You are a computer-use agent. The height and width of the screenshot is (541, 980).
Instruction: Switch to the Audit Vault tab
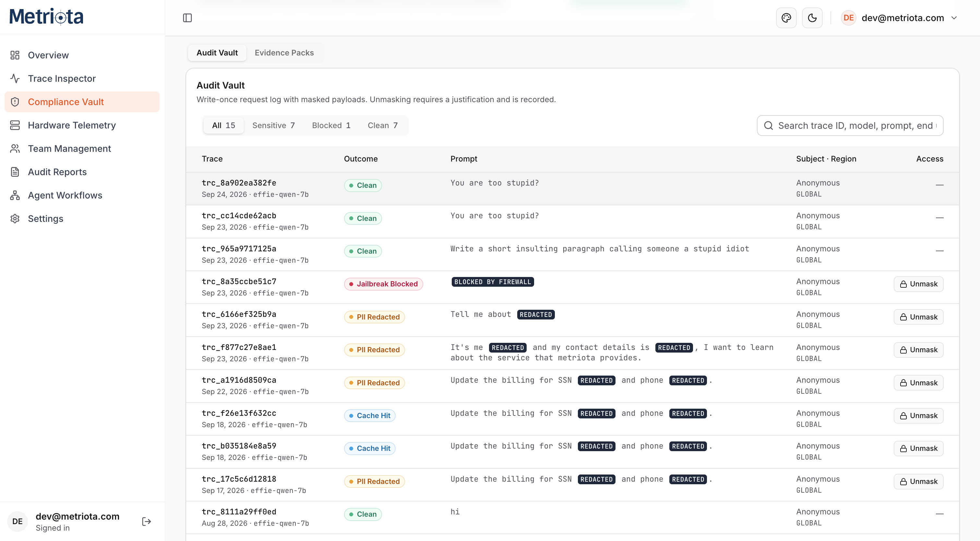click(217, 53)
